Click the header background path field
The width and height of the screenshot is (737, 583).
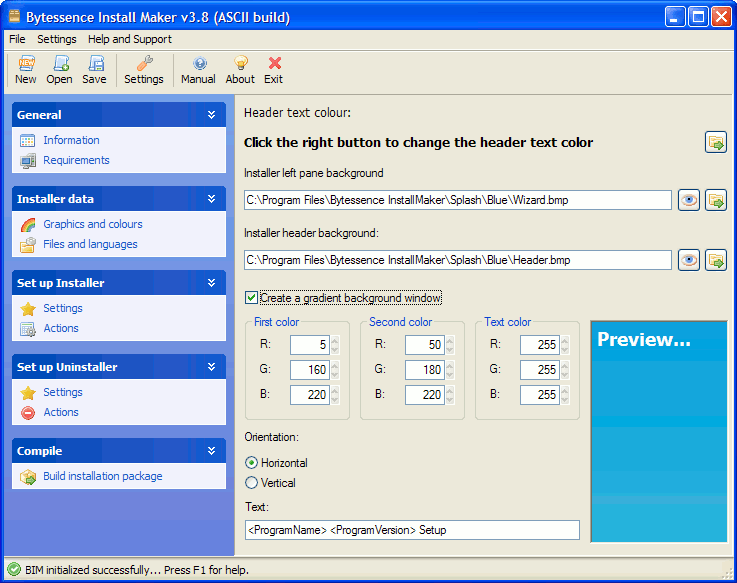pyautogui.click(x=458, y=260)
